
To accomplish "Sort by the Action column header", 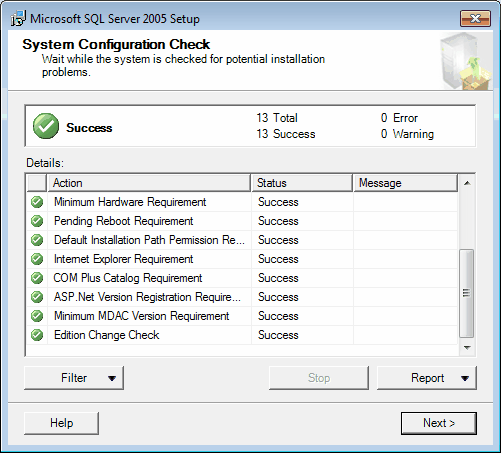I will (149, 183).
